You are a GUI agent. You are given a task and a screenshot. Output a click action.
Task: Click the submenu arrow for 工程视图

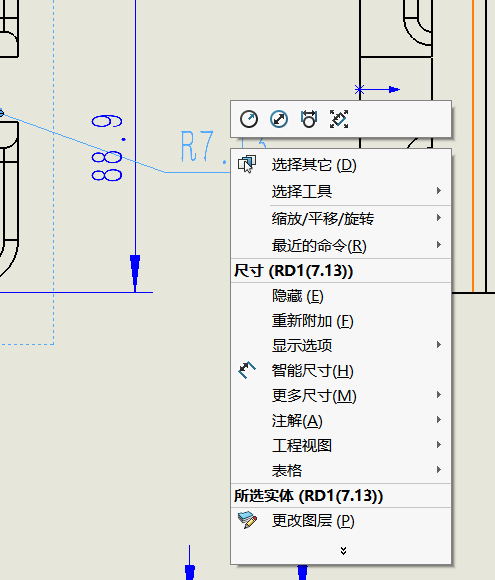tap(439, 444)
